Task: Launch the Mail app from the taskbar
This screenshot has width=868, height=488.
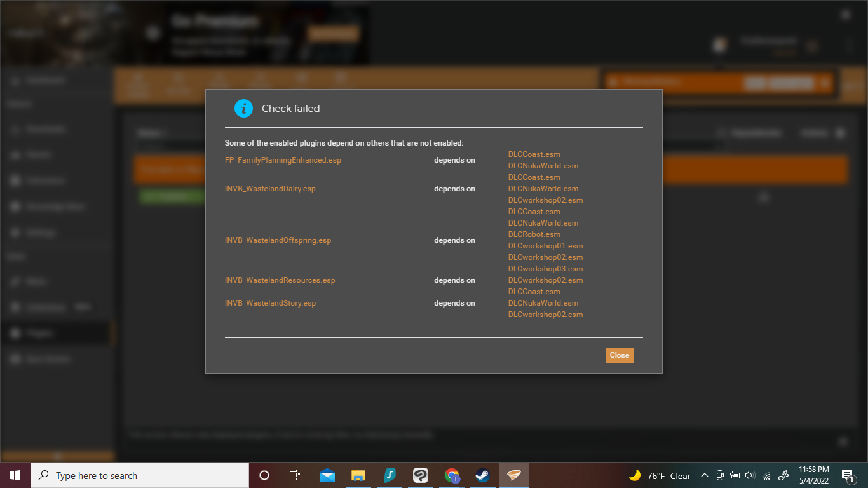Action: point(327,475)
